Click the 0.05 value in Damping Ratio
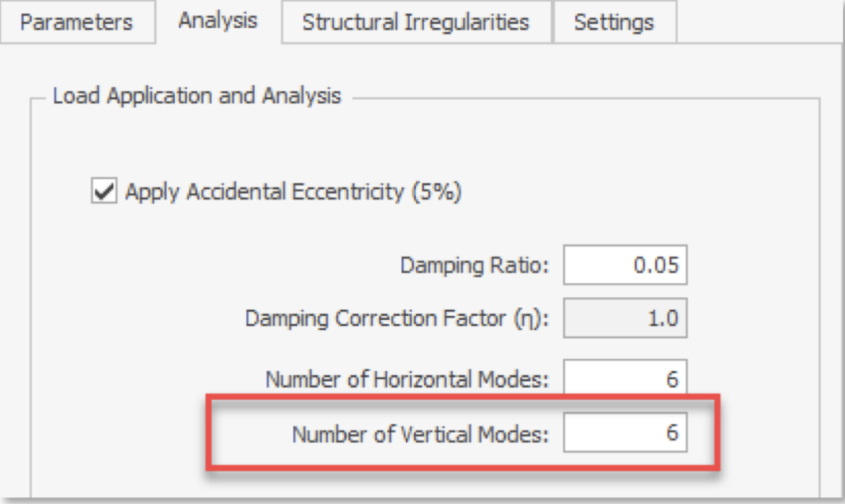The width and height of the screenshot is (845, 504). click(x=657, y=266)
